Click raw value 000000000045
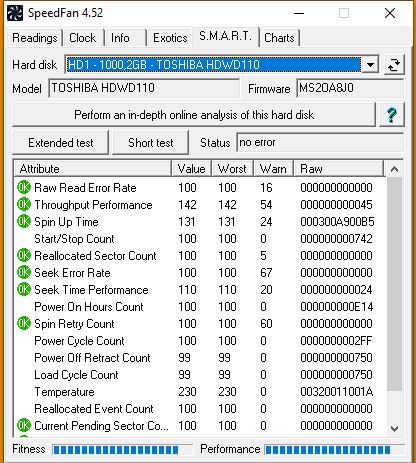The image size is (416, 463). [x=336, y=205]
